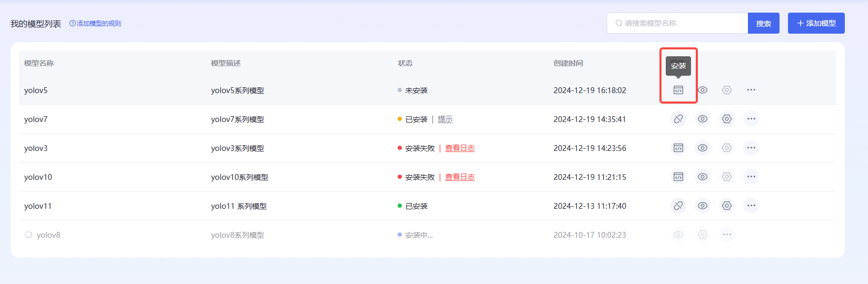Open settings hexagon icon for yolov3
This screenshot has width=868, height=284.
click(727, 148)
